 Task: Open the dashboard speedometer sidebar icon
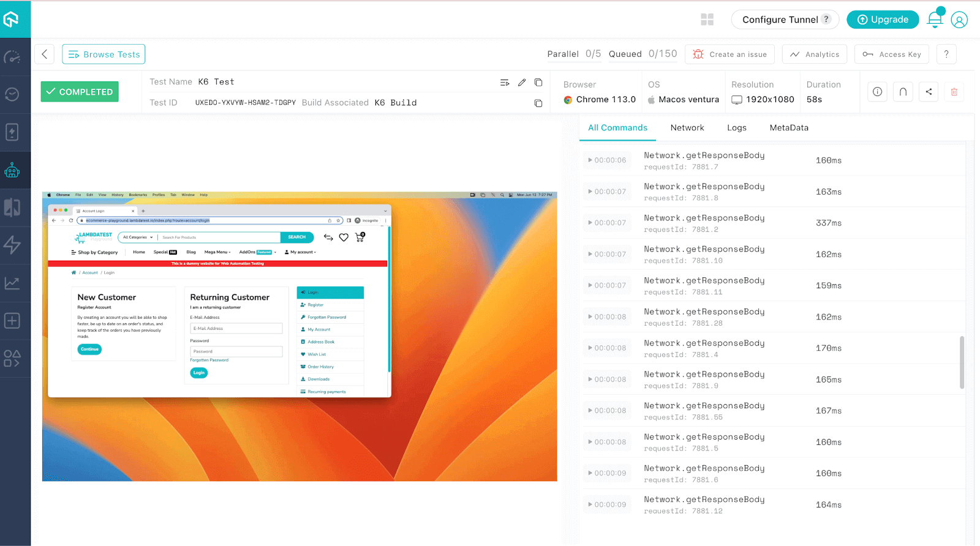coord(12,57)
